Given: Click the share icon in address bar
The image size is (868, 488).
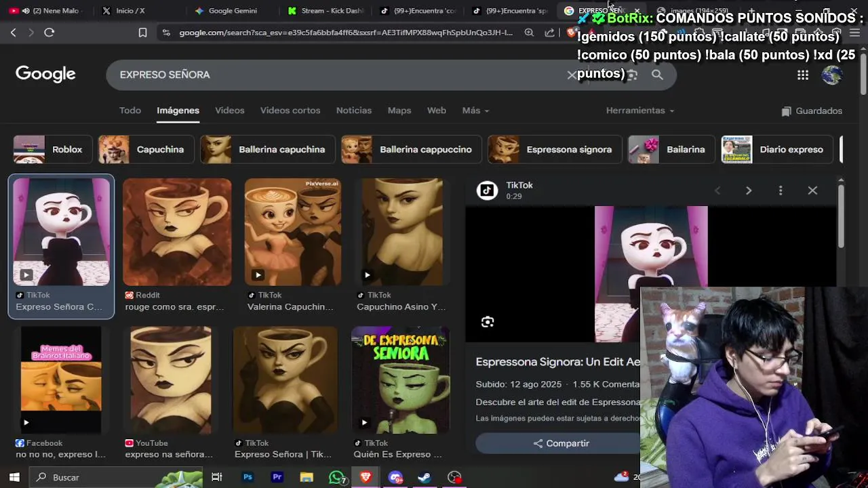Looking at the screenshot, I should (x=549, y=33).
